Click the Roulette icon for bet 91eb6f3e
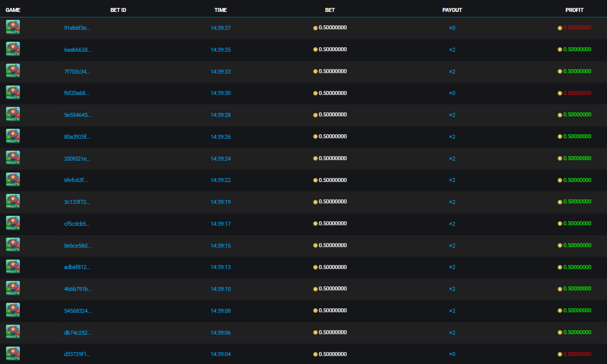Screen dimensions: 607x364 [x=13, y=27]
